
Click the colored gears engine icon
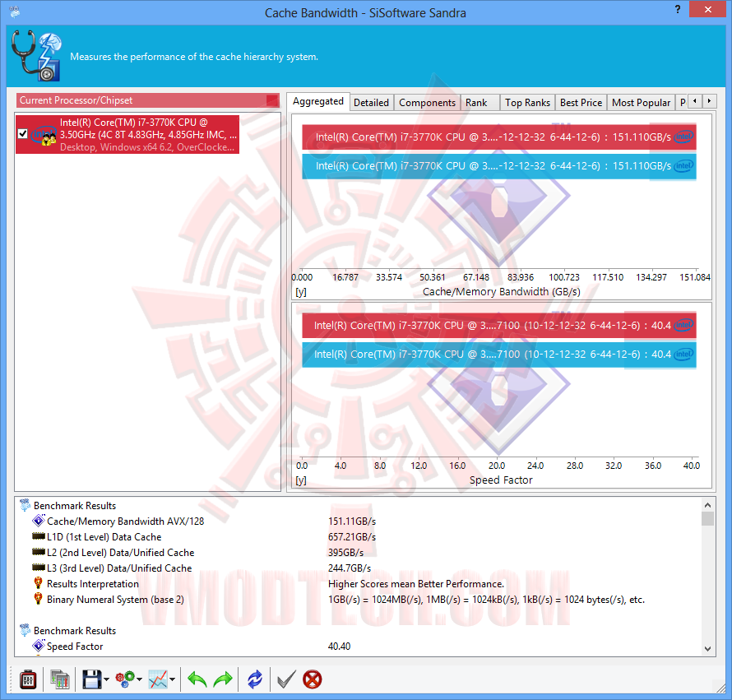125,679
